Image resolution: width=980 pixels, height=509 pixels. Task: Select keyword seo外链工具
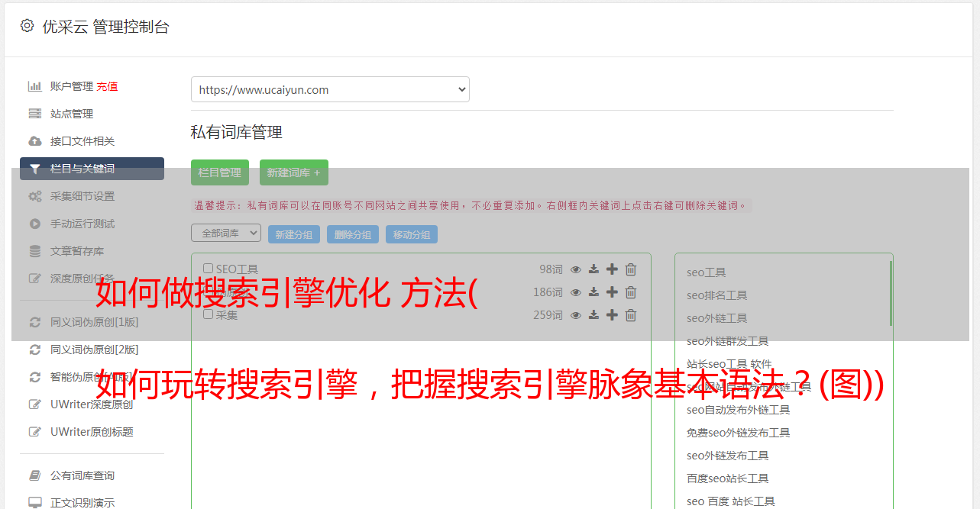[717, 318]
